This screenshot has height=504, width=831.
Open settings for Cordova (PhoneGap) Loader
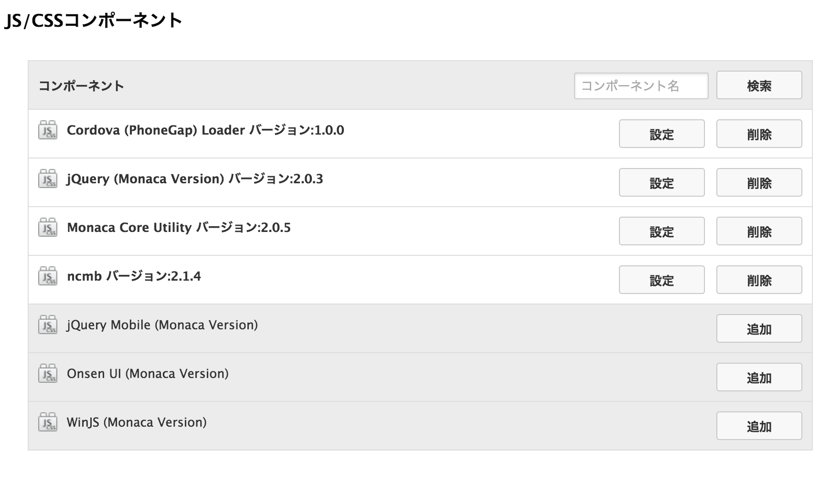[x=661, y=134]
